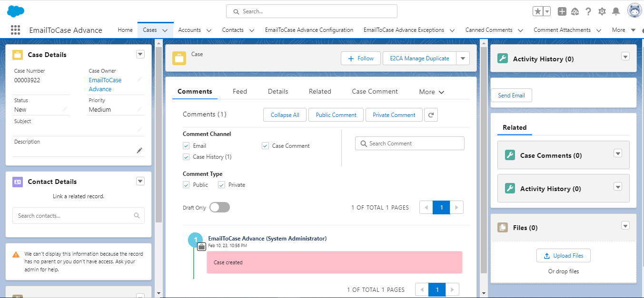Click the pink Case created comment
Image resolution: width=644 pixels, height=298 pixels.
pos(335,262)
